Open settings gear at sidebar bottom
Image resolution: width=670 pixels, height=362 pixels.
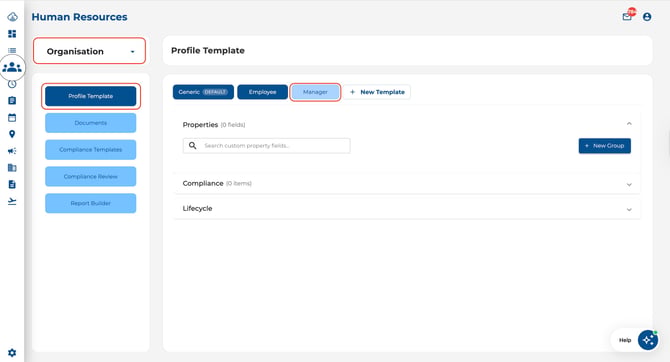point(12,353)
